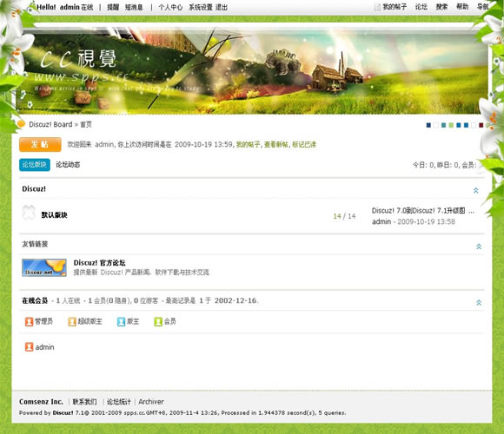Click the admin online user icon
The image size is (504, 434).
coord(29,347)
